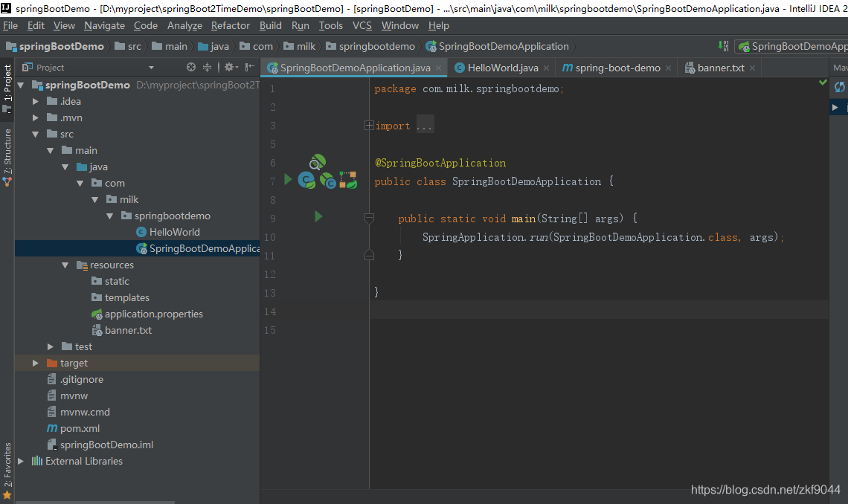
Task: Close the banner.txt editor tab
Action: pos(752,68)
